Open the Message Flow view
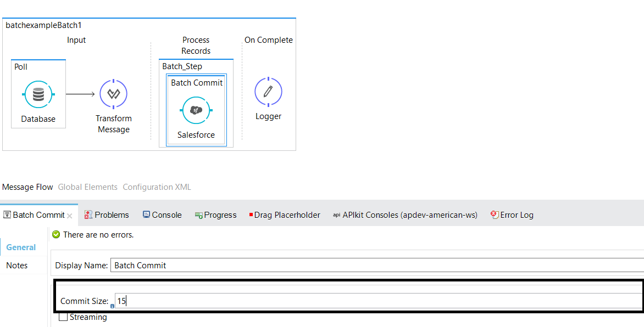 click(x=27, y=187)
